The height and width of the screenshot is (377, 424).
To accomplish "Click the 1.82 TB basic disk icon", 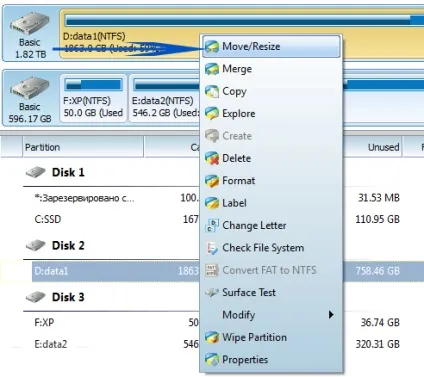I will click(x=29, y=23).
